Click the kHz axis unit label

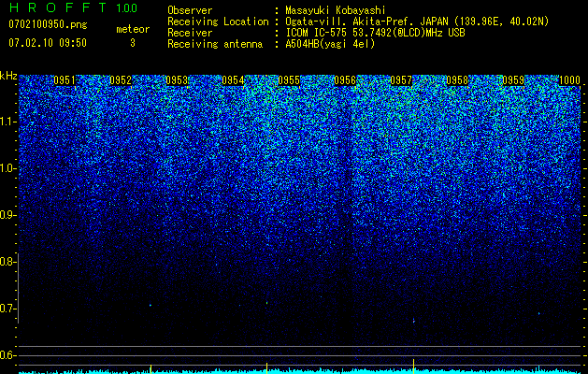[x=8, y=76]
